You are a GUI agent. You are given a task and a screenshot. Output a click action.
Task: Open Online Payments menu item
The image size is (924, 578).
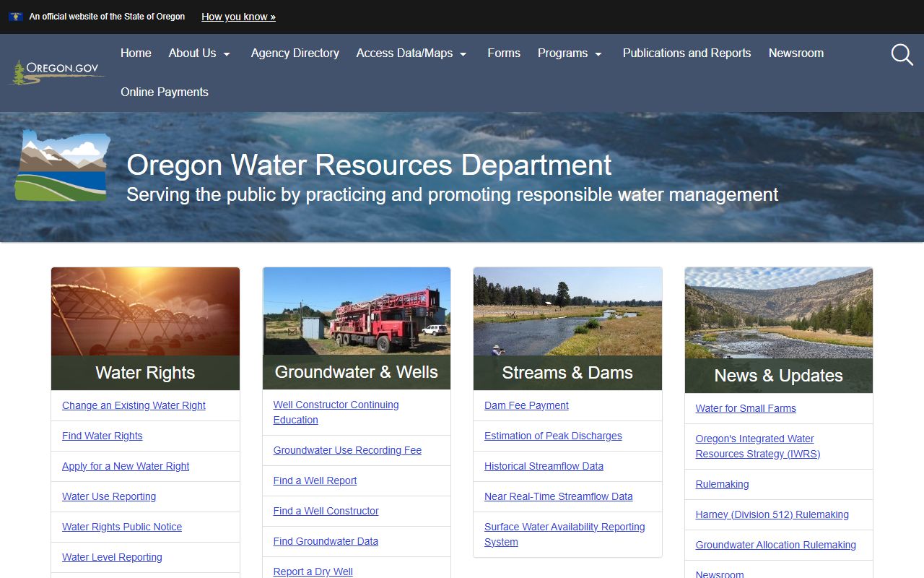tap(165, 92)
